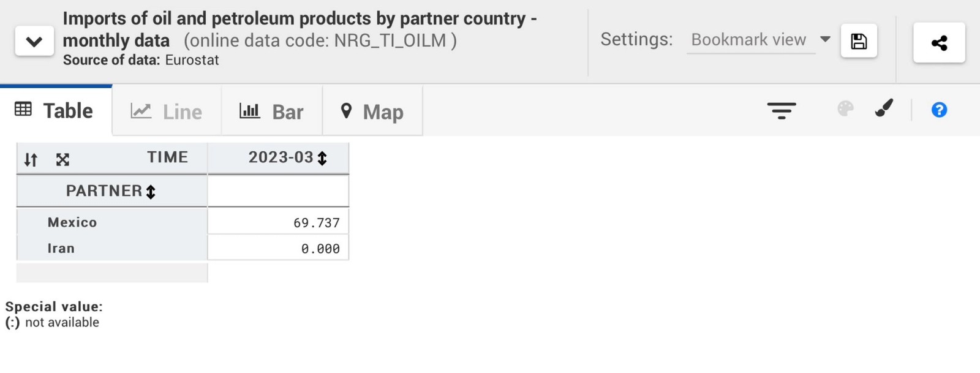Open the Bookmark view settings dropdown
This screenshot has width=980, height=373.
tap(759, 40)
